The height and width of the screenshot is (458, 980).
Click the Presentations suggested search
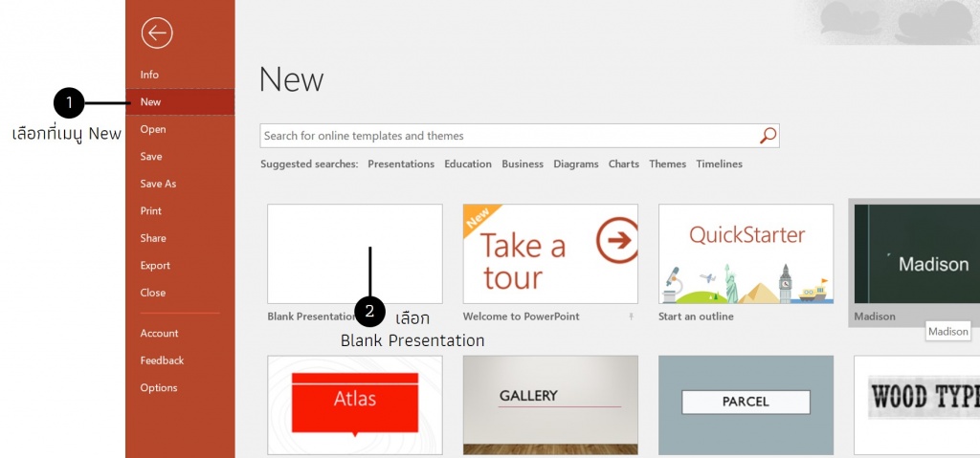[x=400, y=164]
